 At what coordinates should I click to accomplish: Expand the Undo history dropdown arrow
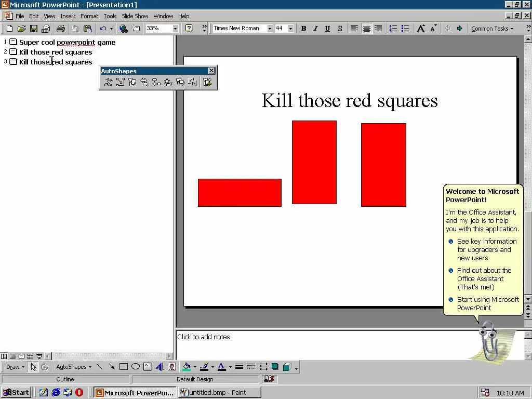coord(111,29)
